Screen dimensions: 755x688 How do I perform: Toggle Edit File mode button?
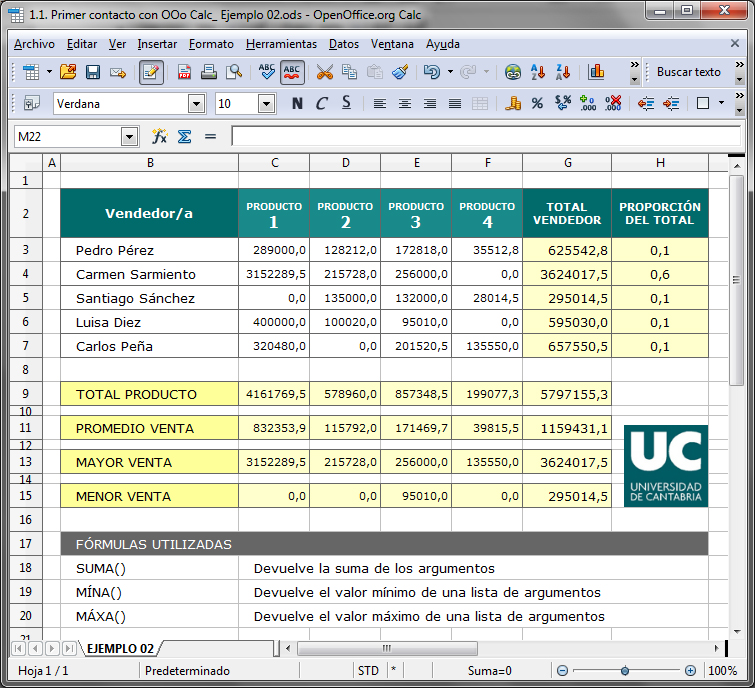[x=152, y=72]
